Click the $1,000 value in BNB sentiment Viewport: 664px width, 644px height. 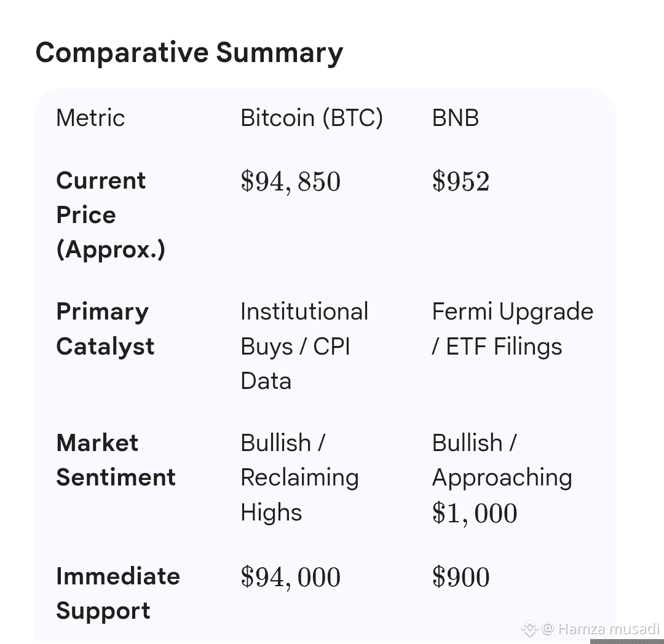[x=475, y=514]
